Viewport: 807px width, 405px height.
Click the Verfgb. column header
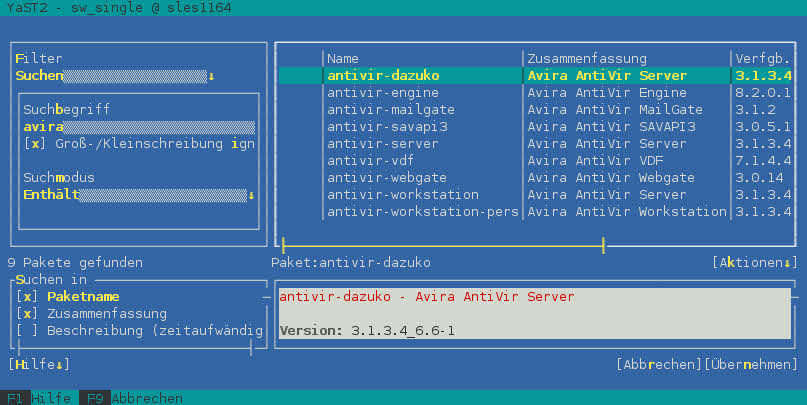762,59
